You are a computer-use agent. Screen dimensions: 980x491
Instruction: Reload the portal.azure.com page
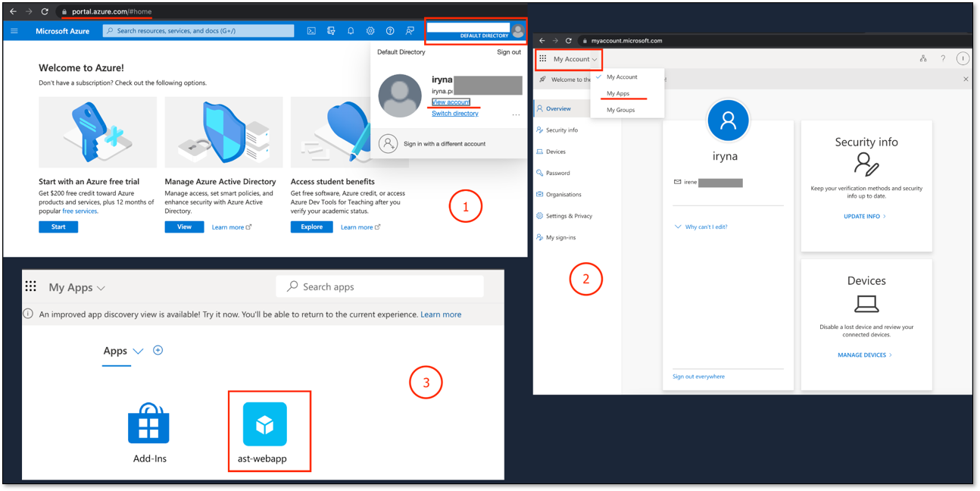click(45, 12)
